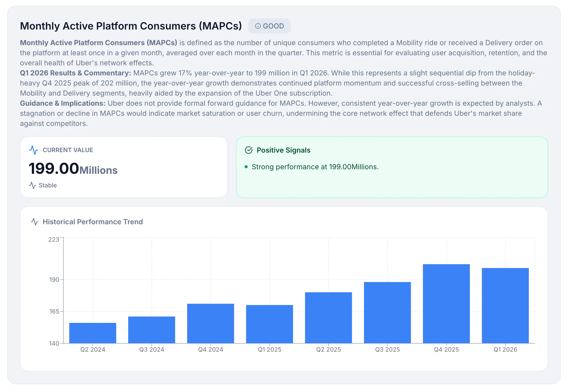This screenshot has height=392, width=569.
Task: Click the Q4 2025 peak bar
Action: click(x=446, y=304)
